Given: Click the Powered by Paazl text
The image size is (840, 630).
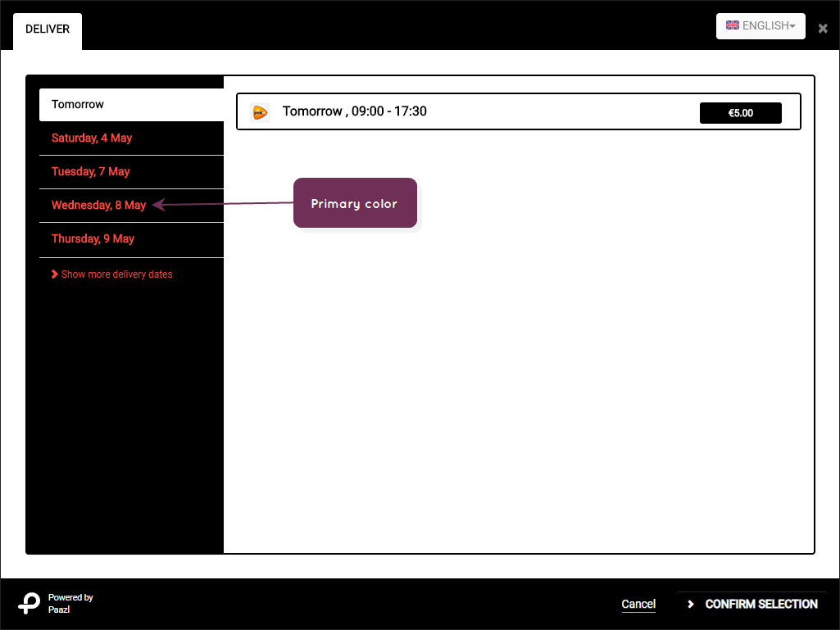Looking at the screenshot, I should tap(70, 603).
